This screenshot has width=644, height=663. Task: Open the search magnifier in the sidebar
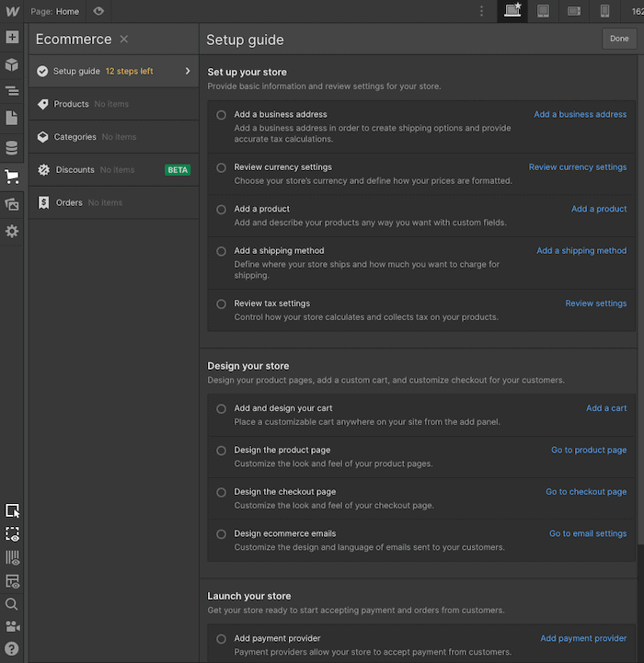12,604
